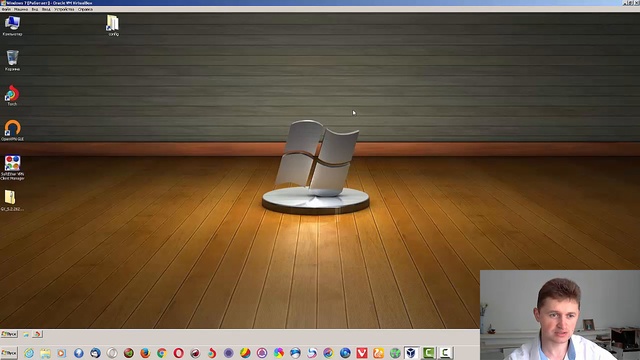
Task: Launch Opera from the host taskbar
Action: [x=179, y=353]
